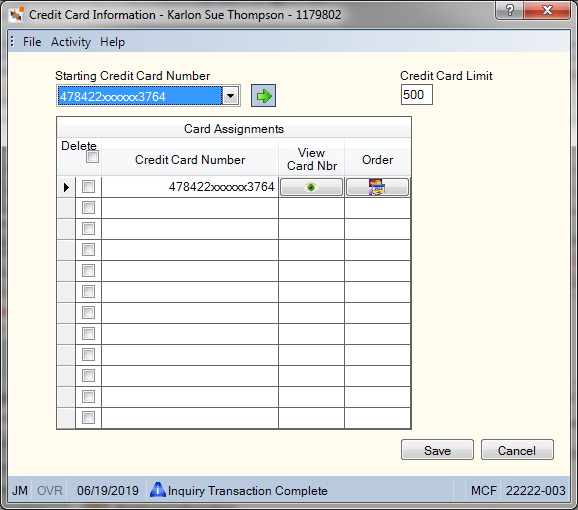The image size is (578, 510).
Task: Click the green arrow go button
Action: click(263, 96)
